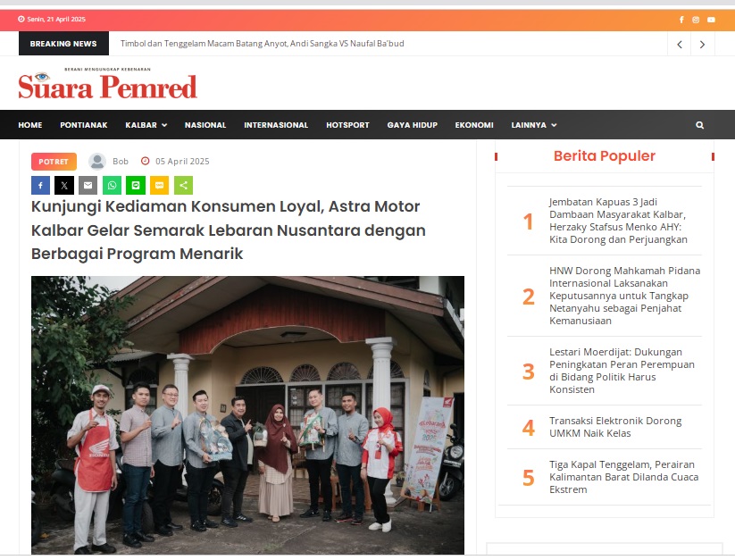Open popular news about Jembatan Kapuas 3
Image resolution: width=735 pixels, height=560 pixels.
pyautogui.click(x=618, y=221)
